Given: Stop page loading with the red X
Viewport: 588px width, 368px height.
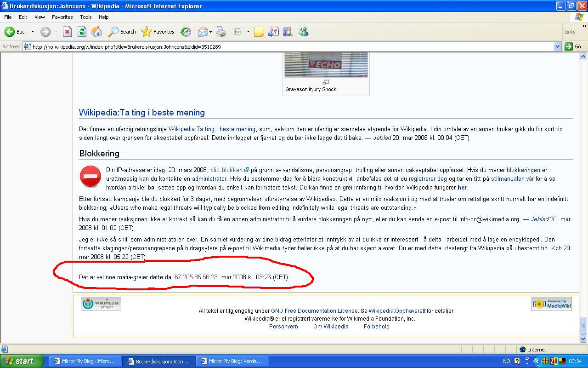Looking at the screenshot, I should (x=67, y=32).
